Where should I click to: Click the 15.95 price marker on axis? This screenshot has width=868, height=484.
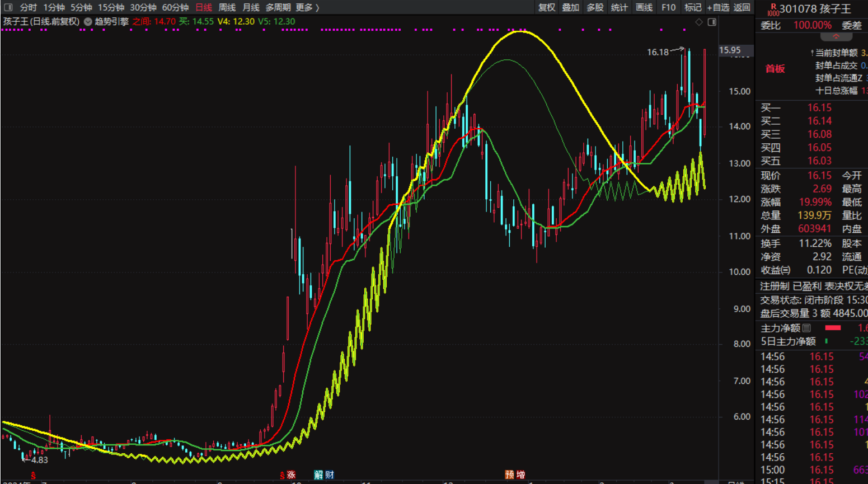(x=730, y=50)
